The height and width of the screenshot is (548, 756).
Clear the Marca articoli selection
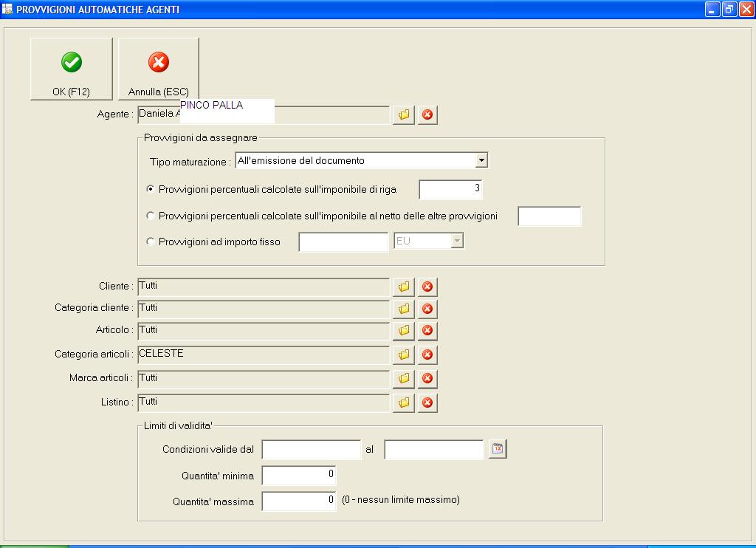click(427, 378)
